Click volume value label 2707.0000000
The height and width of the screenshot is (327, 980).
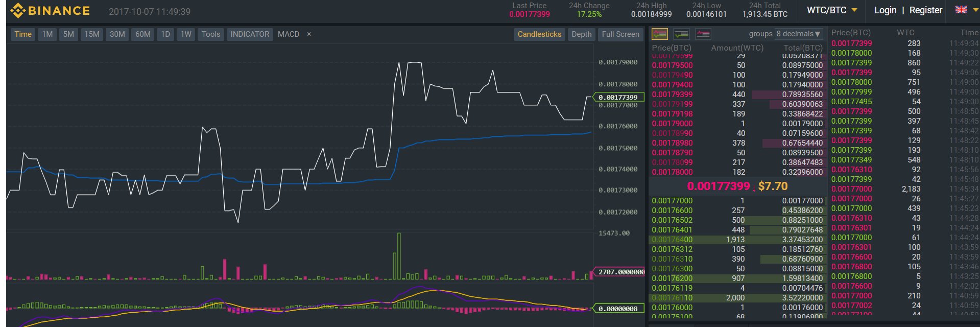[619, 272]
